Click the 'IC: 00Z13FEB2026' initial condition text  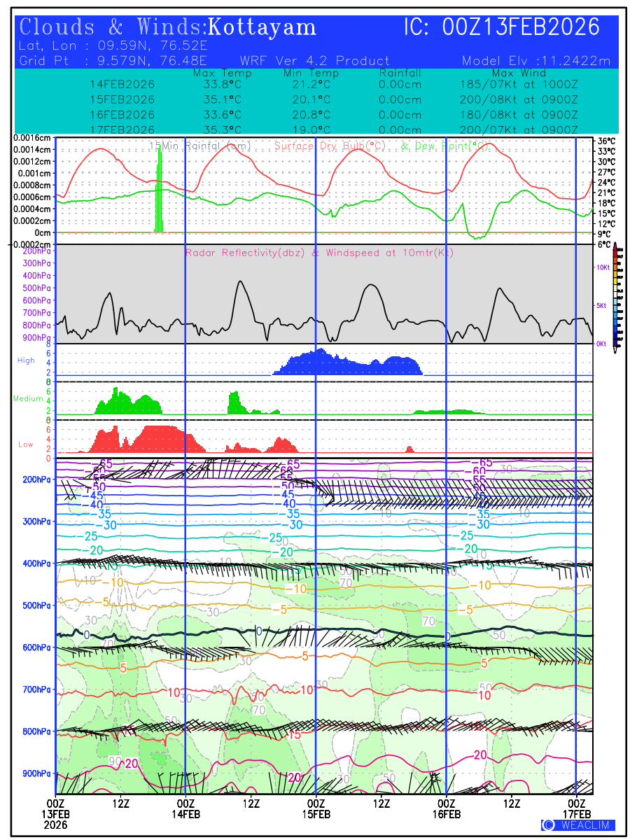[502, 28]
